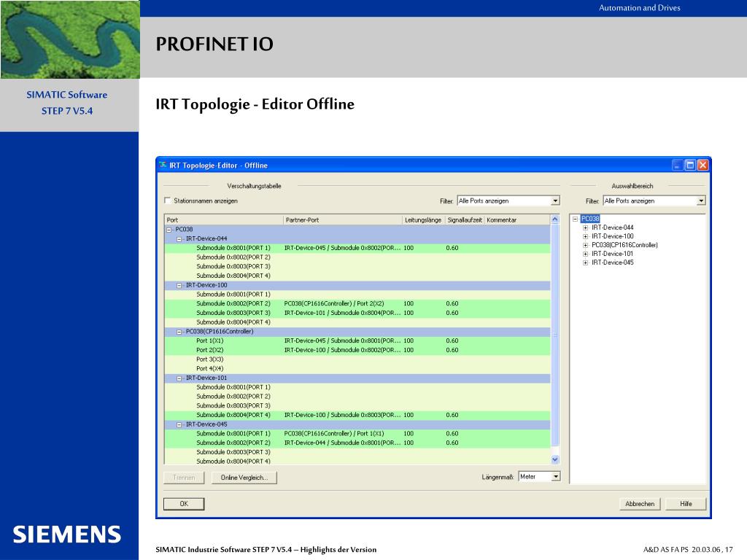Viewport: 747px width, 560px height.
Task: Sort by the Partner-Port column header
Action: (x=343, y=220)
